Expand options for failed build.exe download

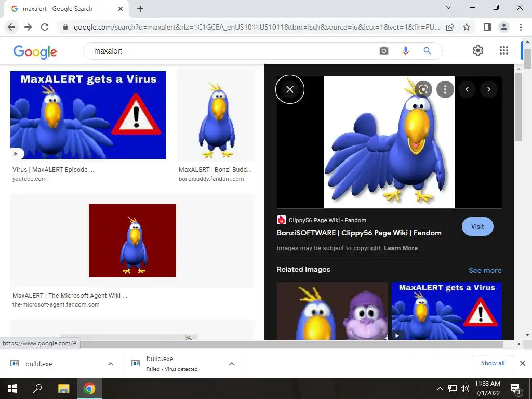coord(232,363)
